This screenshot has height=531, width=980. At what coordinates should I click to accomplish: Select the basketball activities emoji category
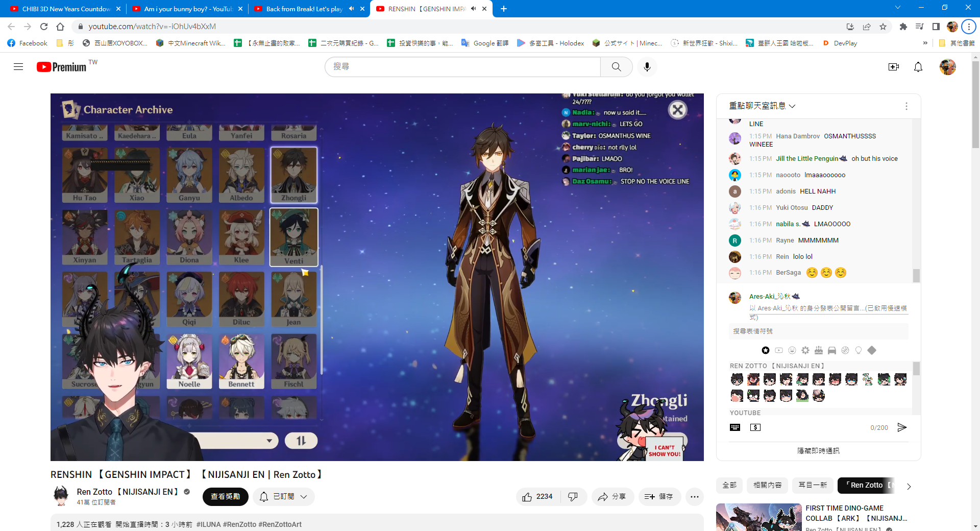click(x=845, y=350)
